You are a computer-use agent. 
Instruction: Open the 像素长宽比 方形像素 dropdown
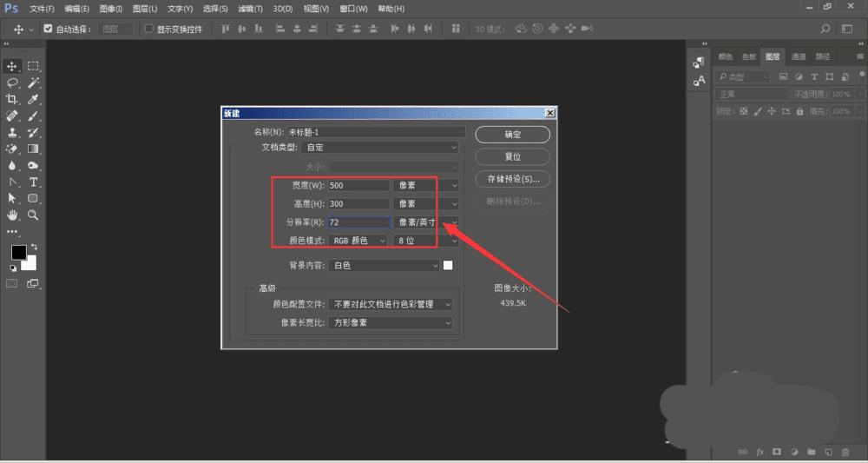click(x=391, y=322)
